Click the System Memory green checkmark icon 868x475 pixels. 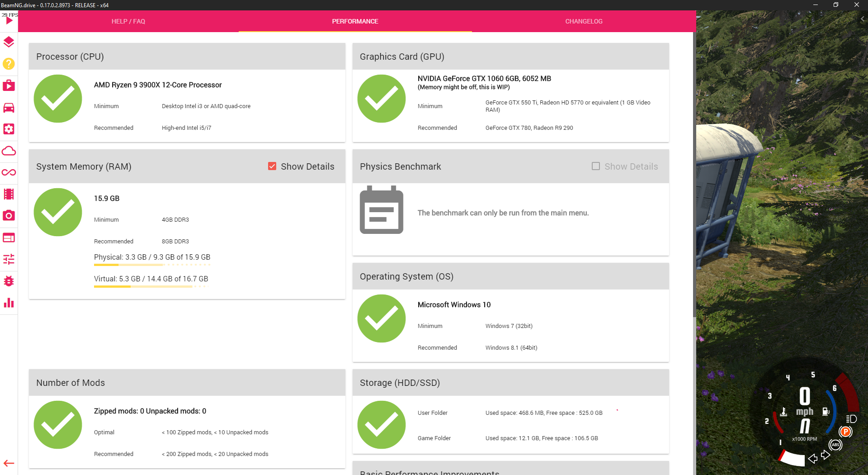coord(58,212)
